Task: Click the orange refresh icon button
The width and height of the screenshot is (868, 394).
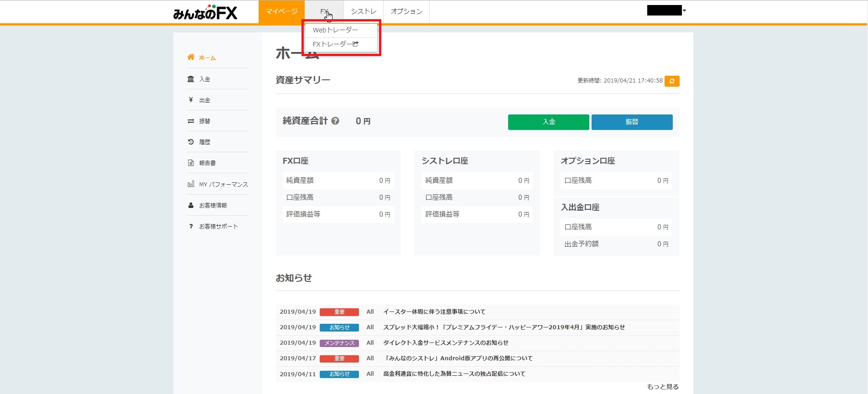Action: pos(672,81)
